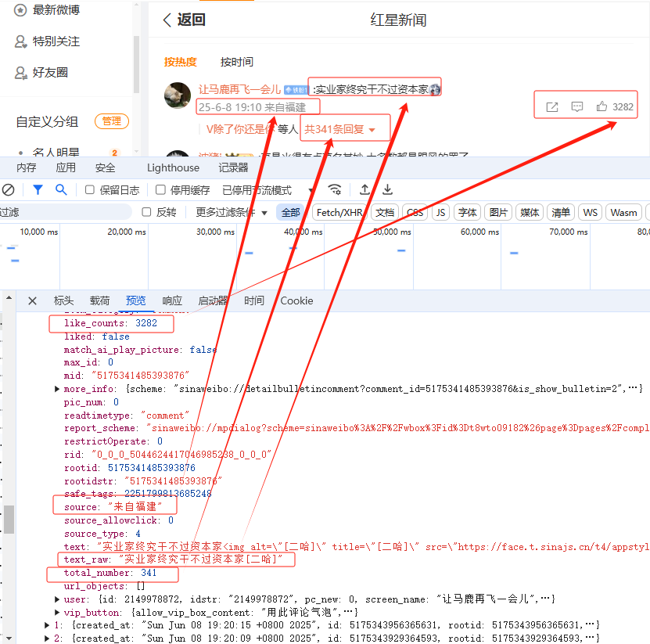
Task: Enable 保留日志 checkbox
Action: point(89,190)
